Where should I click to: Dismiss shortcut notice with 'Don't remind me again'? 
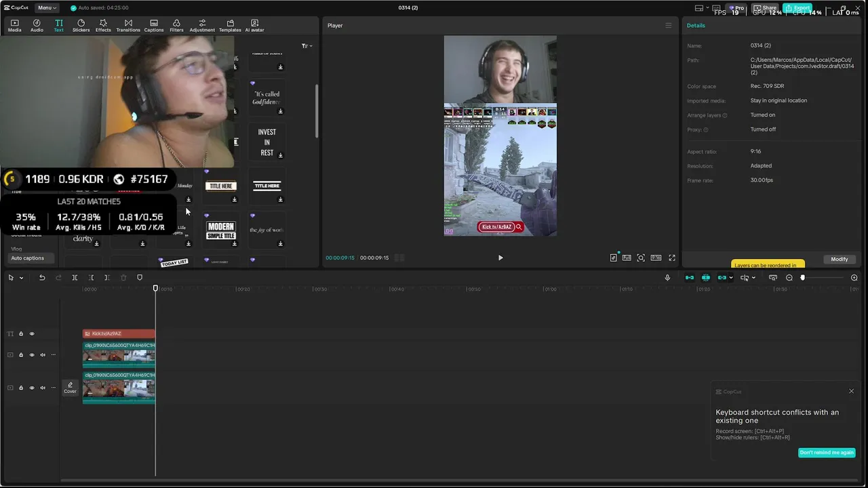point(827,453)
